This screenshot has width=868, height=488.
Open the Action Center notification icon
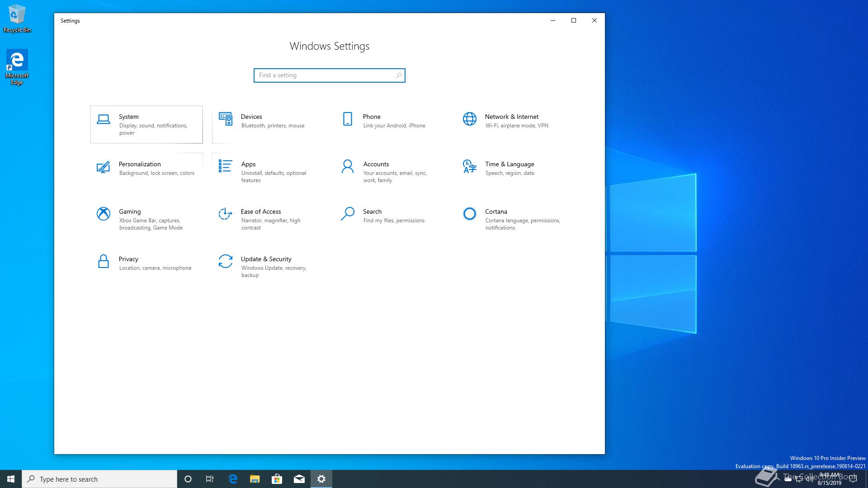click(853, 479)
